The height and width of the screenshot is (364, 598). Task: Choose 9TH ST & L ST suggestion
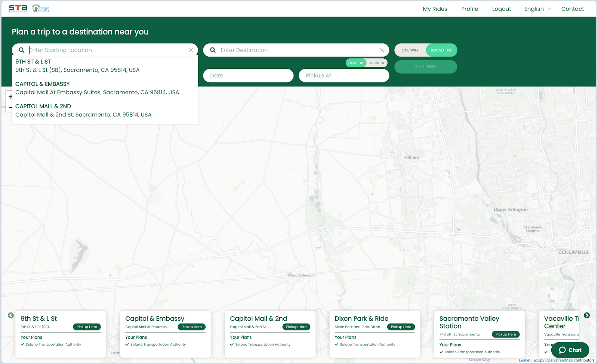pyautogui.click(x=77, y=66)
